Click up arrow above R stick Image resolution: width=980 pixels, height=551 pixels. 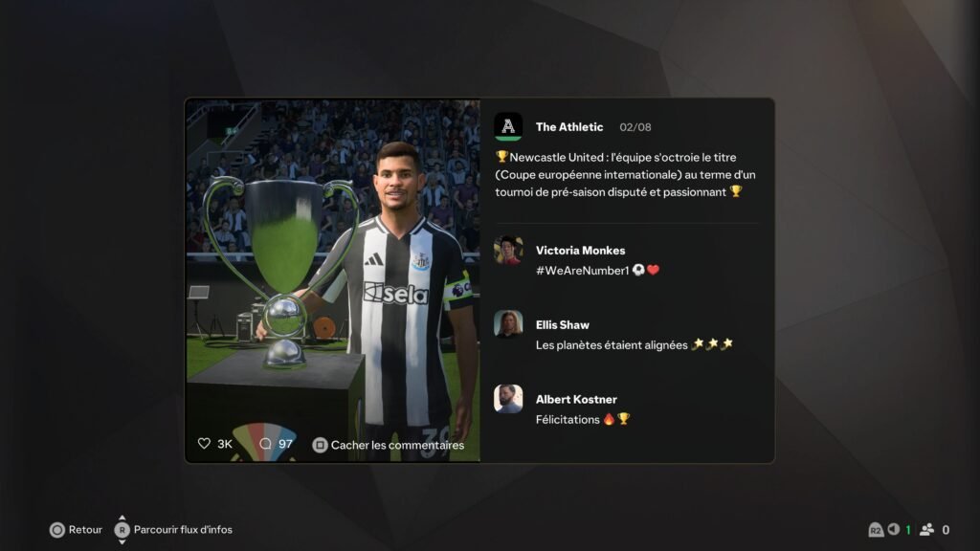coord(122,518)
